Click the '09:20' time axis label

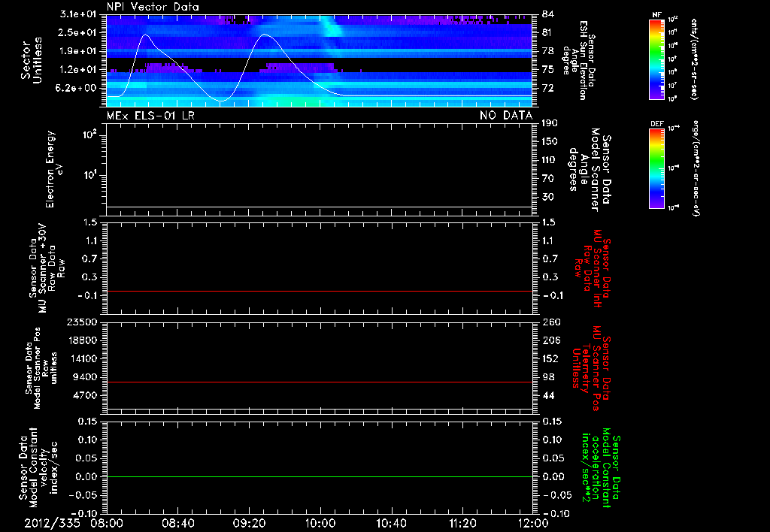coord(249,523)
